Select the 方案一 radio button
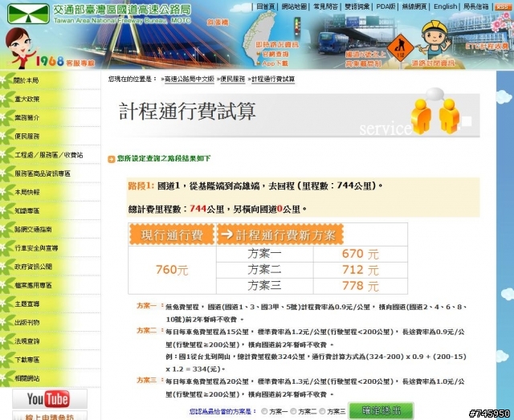514x420 pixels. tap(264, 411)
